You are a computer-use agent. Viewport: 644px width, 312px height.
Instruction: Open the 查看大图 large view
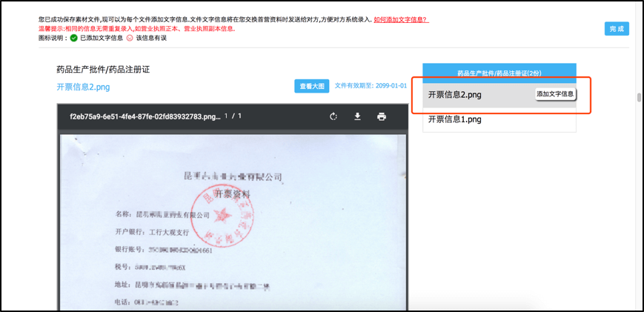click(312, 86)
